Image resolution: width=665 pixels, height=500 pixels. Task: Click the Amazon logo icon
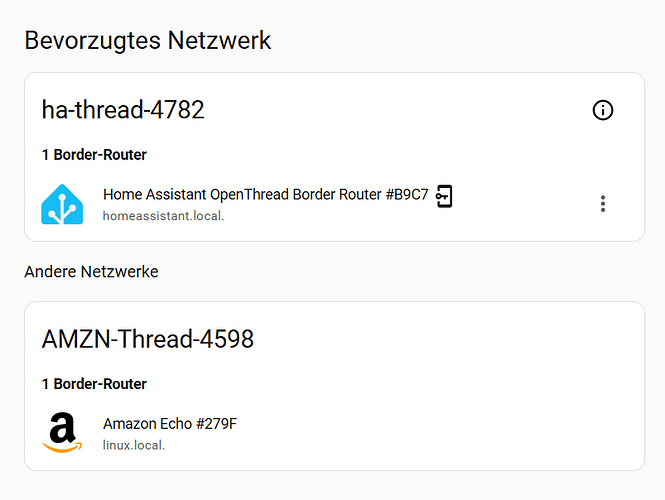tap(62, 433)
